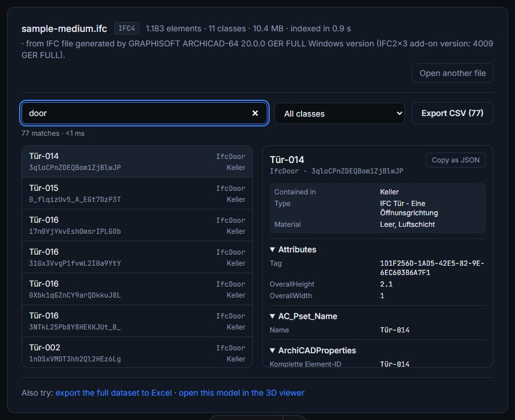Click the search box containing 'door'
This screenshot has width=515, height=420.
(x=144, y=113)
